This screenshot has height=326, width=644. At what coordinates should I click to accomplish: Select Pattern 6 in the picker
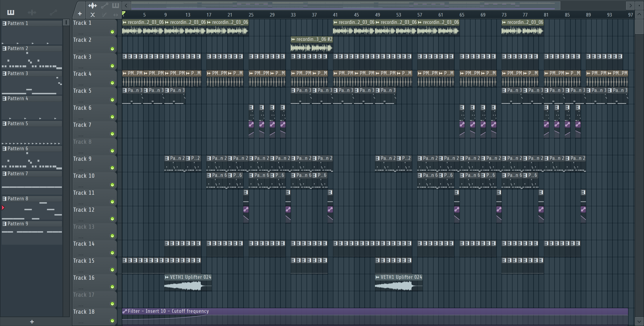click(32, 148)
